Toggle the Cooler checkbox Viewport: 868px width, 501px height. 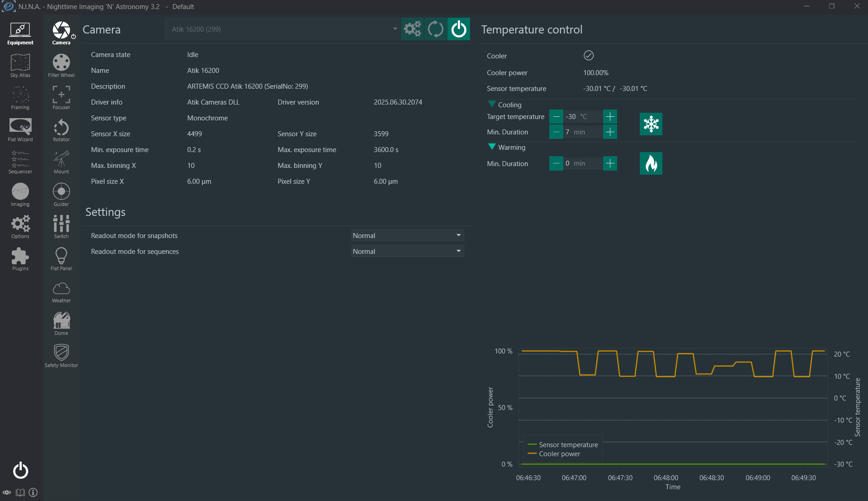(588, 56)
